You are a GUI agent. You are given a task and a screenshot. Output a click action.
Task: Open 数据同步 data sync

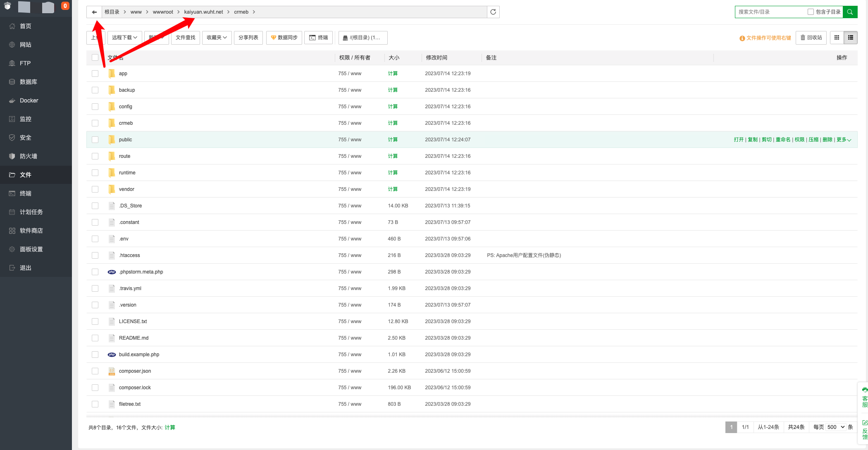(x=284, y=38)
